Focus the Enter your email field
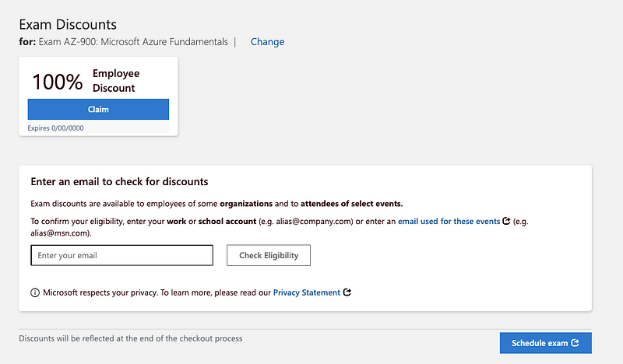623x364 pixels. click(x=122, y=255)
